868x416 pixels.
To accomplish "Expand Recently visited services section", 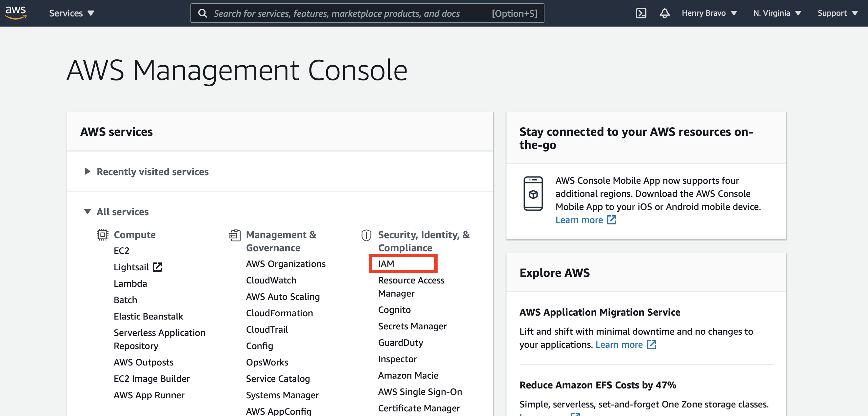I will (x=146, y=172).
